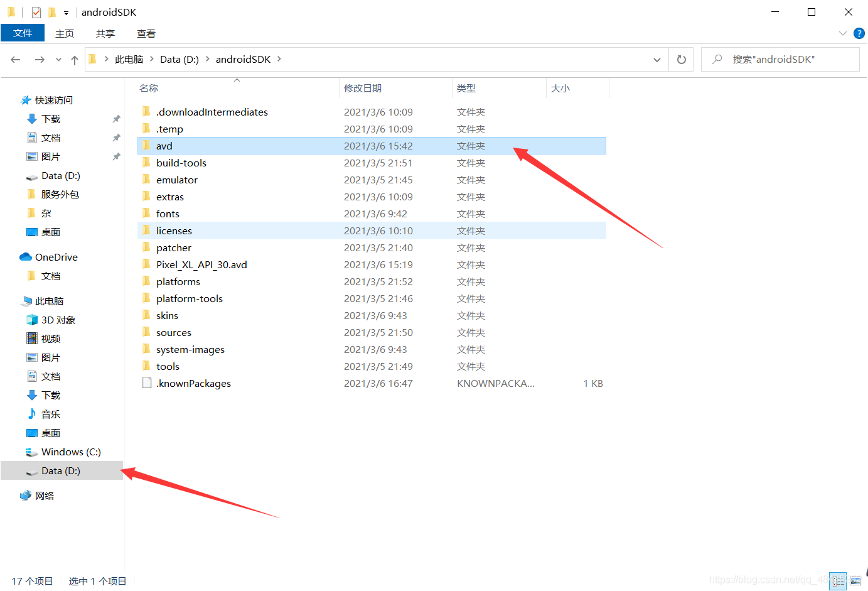Open Data (D:) drive under 此电脑
This screenshot has width=868, height=591.
click(62, 470)
